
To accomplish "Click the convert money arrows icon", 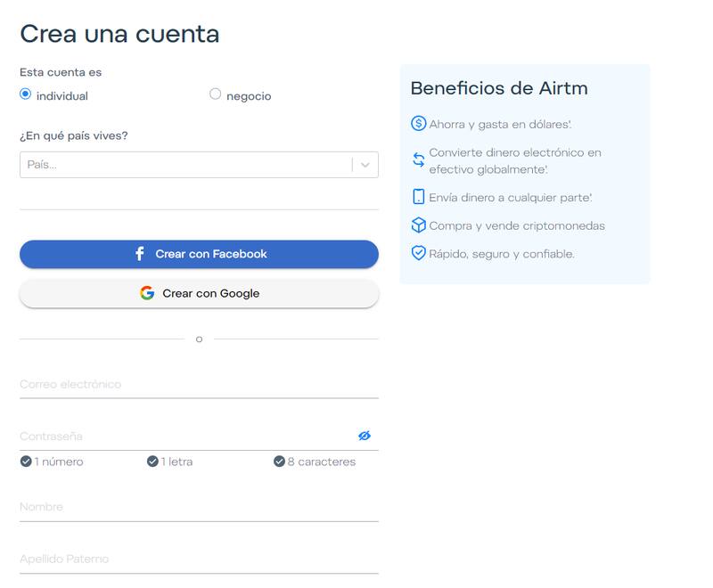I will tap(418, 160).
